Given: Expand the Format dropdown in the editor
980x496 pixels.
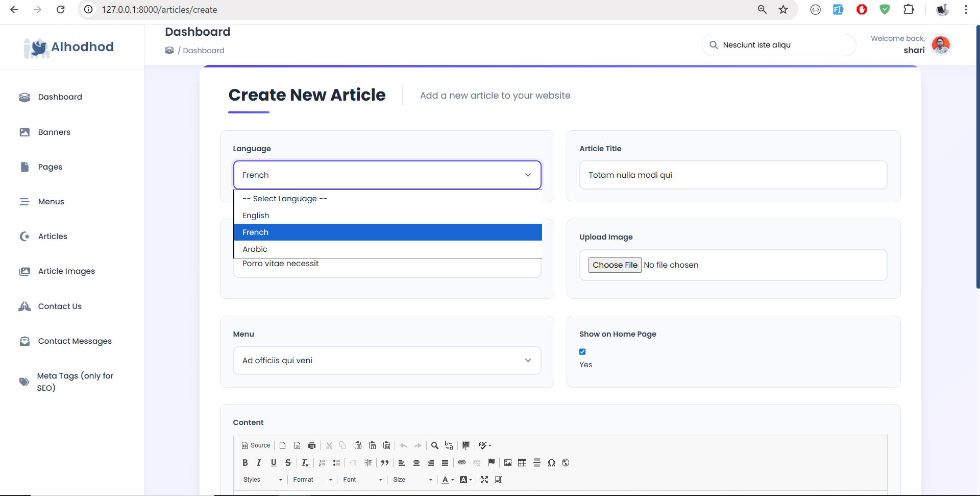Looking at the screenshot, I should (312, 480).
